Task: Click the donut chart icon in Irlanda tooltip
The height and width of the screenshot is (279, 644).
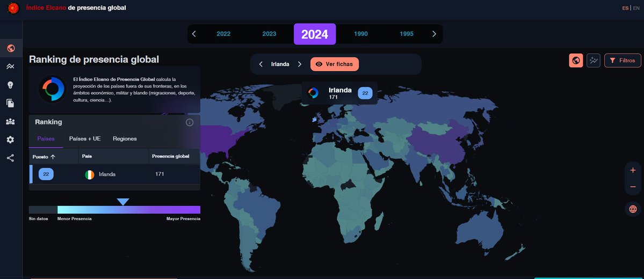Action: click(313, 93)
